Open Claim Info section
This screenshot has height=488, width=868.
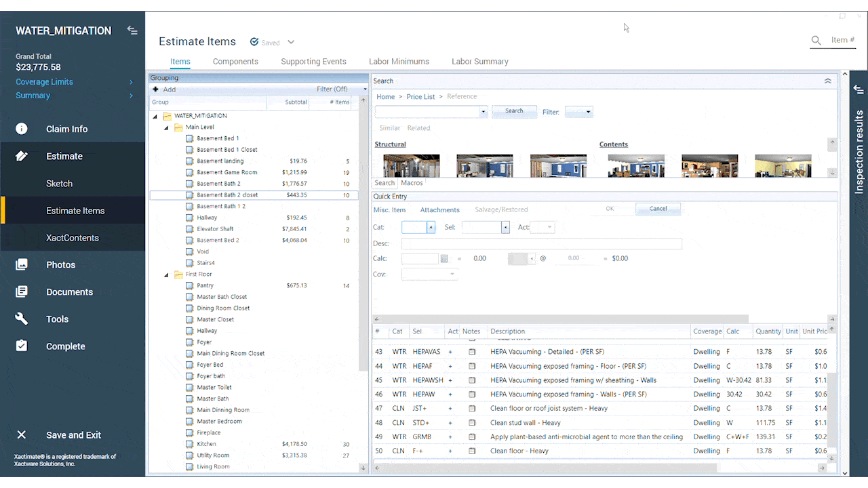[66, 129]
